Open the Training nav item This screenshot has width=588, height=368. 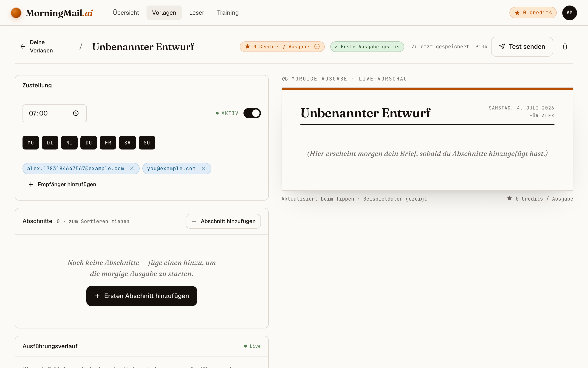(x=228, y=13)
